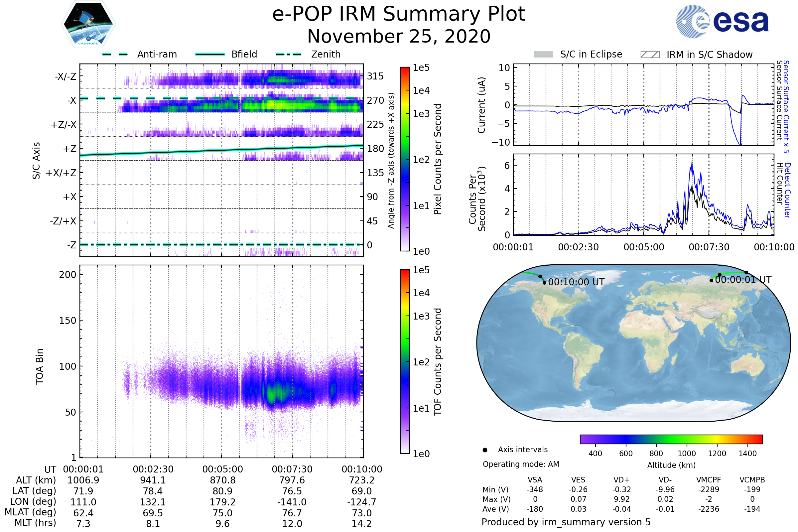Click the TOF Counts per Second colorbar
This screenshot has width=798, height=532.
tap(405, 361)
